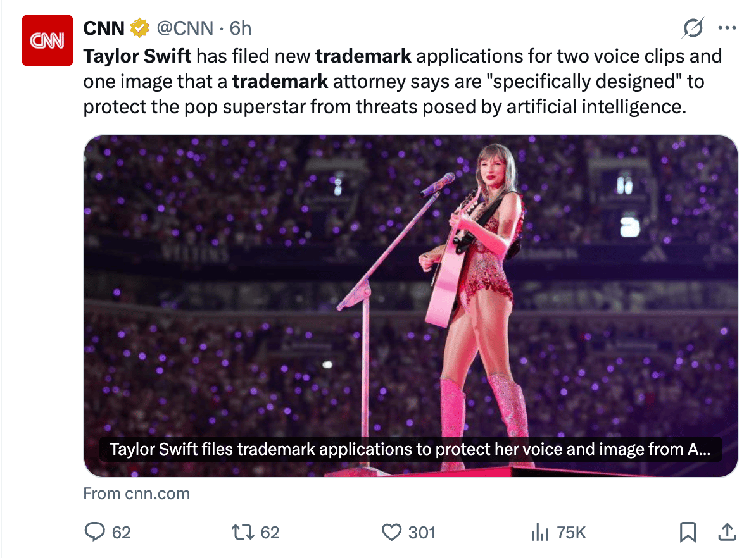Open the Grok explain-post icon
This screenshot has width=756, height=558.
[693, 28]
